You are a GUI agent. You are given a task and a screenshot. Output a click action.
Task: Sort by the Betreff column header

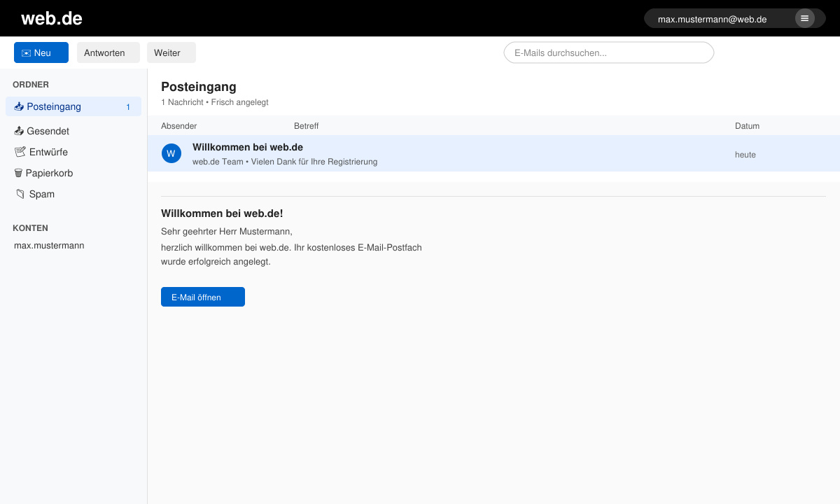pyautogui.click(x=307, y=126)
